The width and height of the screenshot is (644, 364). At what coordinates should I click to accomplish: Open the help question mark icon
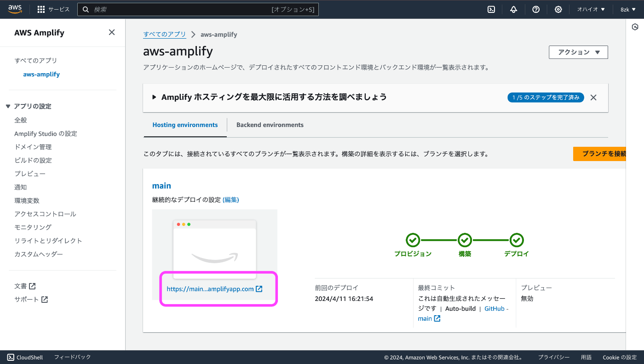click(536, 9)
